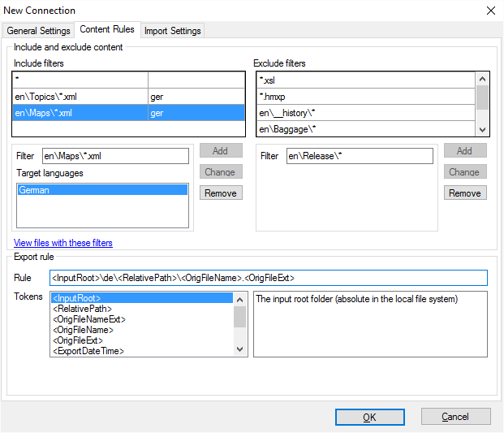
Task: Select German in Target languages list
Action: tap(102, 190)
